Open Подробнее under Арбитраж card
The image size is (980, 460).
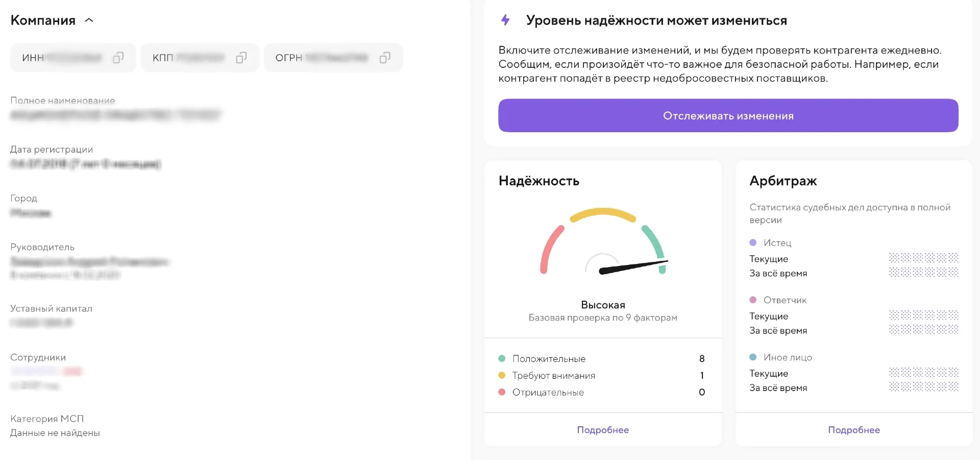[x=853, y=430]
